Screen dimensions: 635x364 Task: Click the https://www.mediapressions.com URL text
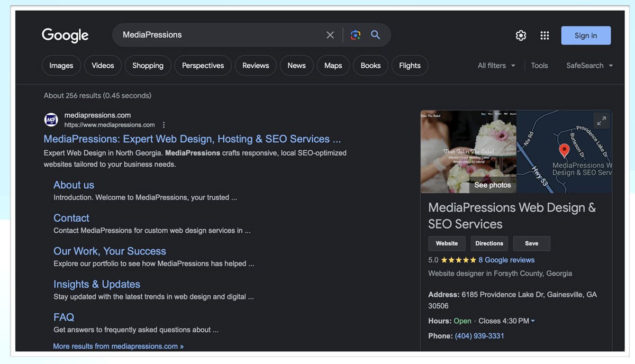point(110,125)
